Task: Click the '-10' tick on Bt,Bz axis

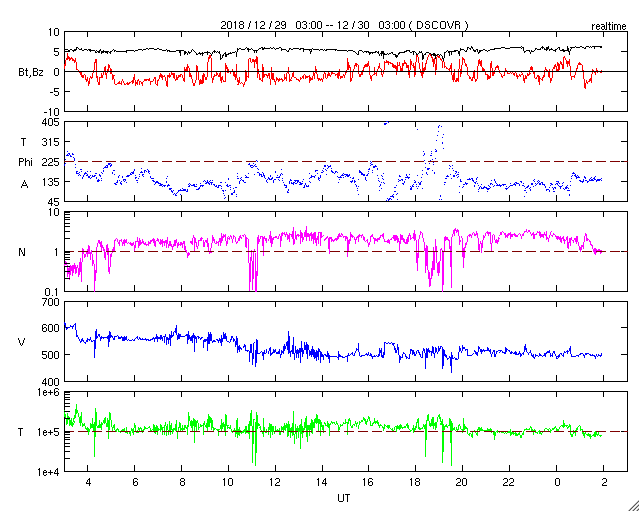Action: [53, 112]
